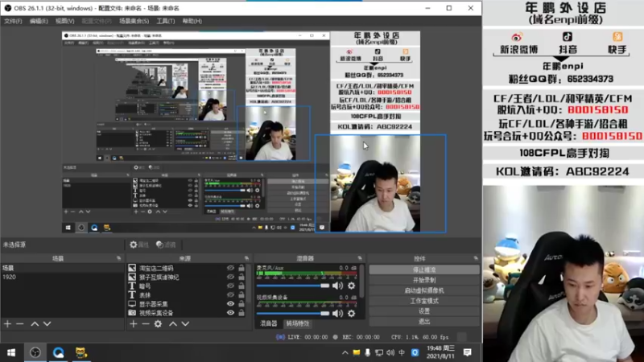Show the 淘宝店二维码 source via eye icon
The width and height of the screenshot is (644, 362).
pos(230,268)
